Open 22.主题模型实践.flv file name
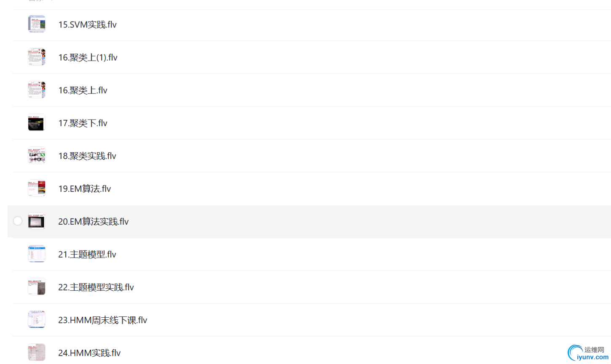The width and height of the screenshot is (611, 364). [x=96, y=287]
